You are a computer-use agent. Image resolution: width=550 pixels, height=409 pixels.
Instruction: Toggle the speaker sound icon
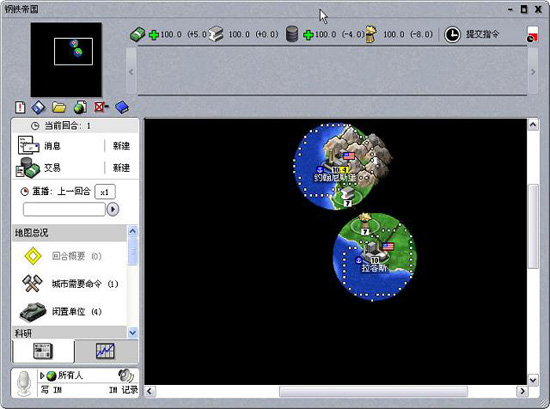coord(126,376)
